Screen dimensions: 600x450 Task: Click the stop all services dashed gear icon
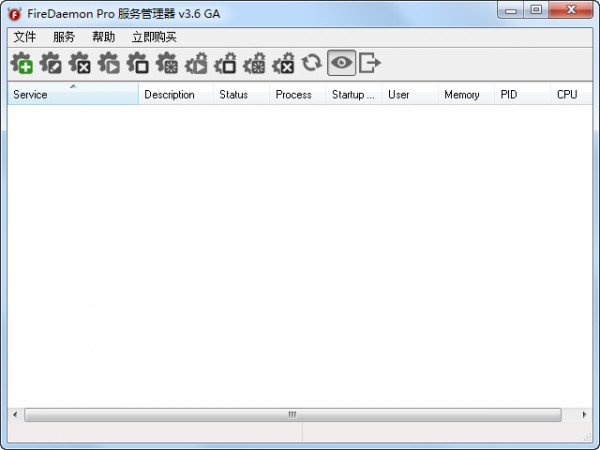point(225,63)
